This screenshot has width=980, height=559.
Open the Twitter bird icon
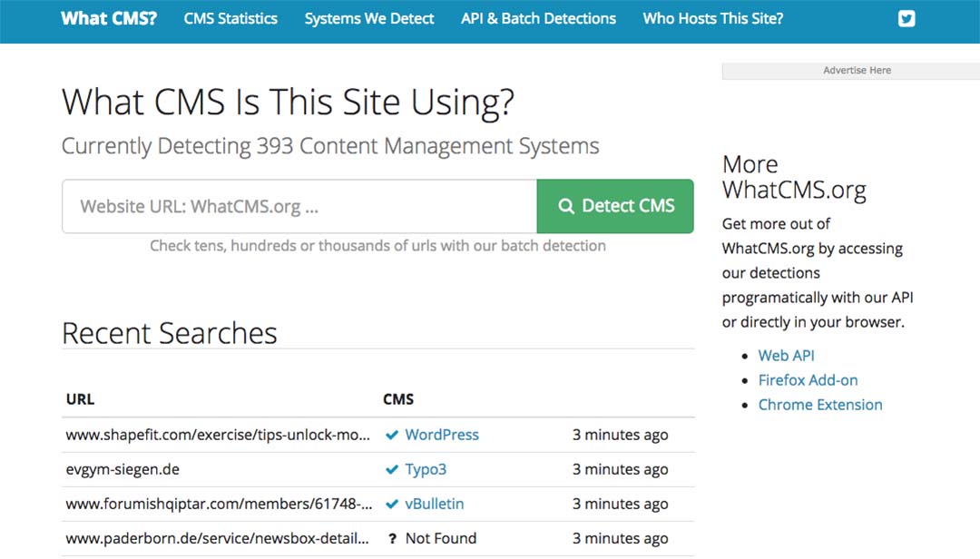pos(906,19)
